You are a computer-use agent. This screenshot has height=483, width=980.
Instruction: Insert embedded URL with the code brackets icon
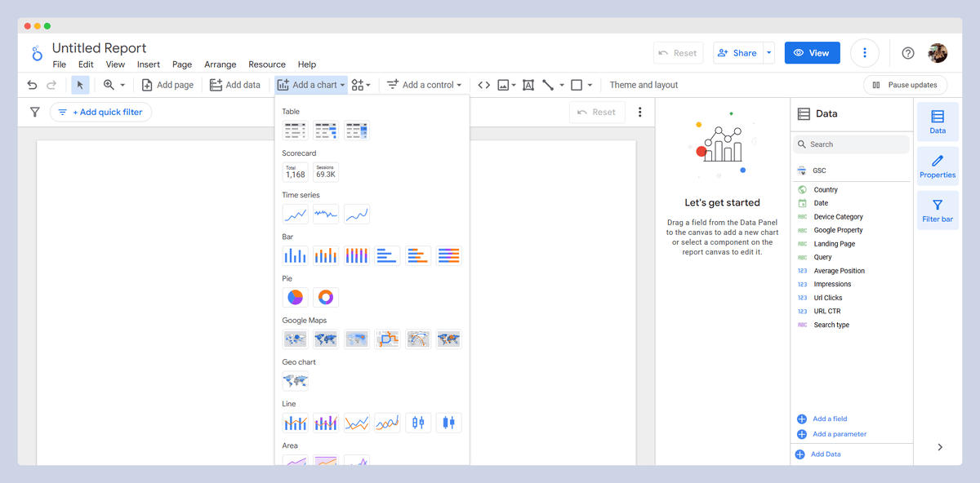pyautogui.click(x=483, y=85)
